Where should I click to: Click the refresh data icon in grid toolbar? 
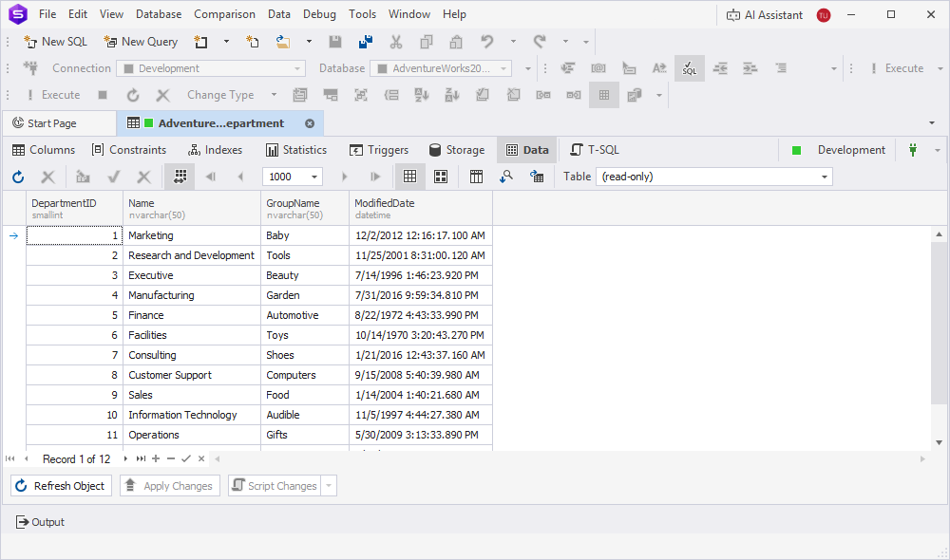click(x=18, y=177)
